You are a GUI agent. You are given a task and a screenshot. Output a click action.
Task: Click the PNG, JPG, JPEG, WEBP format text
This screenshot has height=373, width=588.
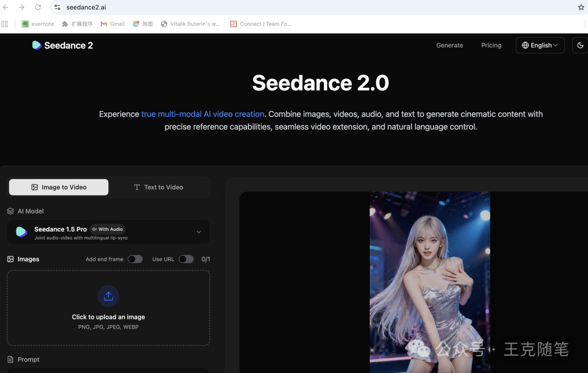108,327
